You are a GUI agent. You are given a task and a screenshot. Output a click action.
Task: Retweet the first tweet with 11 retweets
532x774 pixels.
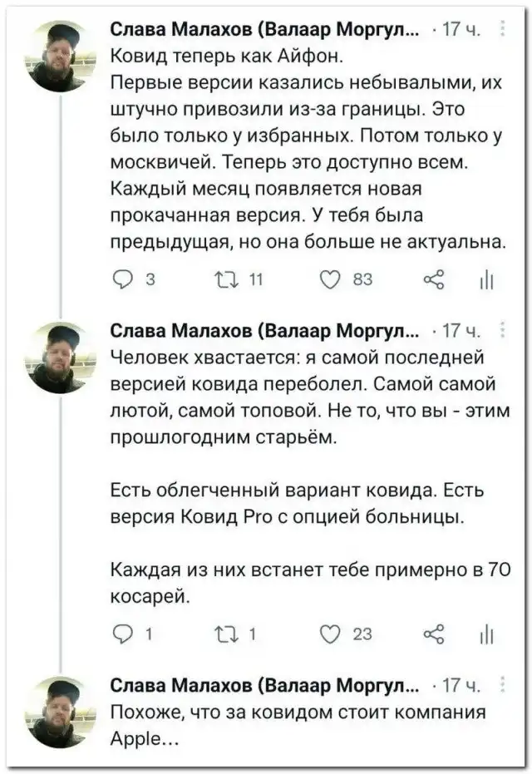click(224, 280)
